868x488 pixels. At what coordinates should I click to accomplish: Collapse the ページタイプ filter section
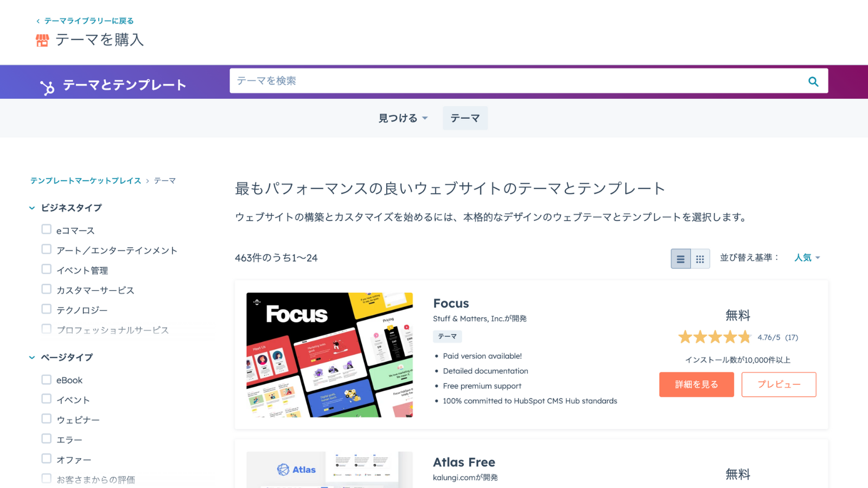click(32, 357)
